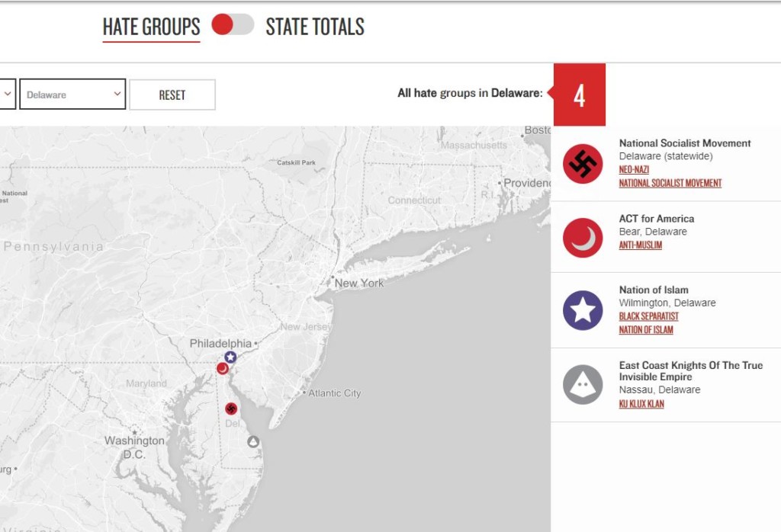Click the gray hood marker on the map
Viewport: 781px width, 532px height.
[253, 442]
